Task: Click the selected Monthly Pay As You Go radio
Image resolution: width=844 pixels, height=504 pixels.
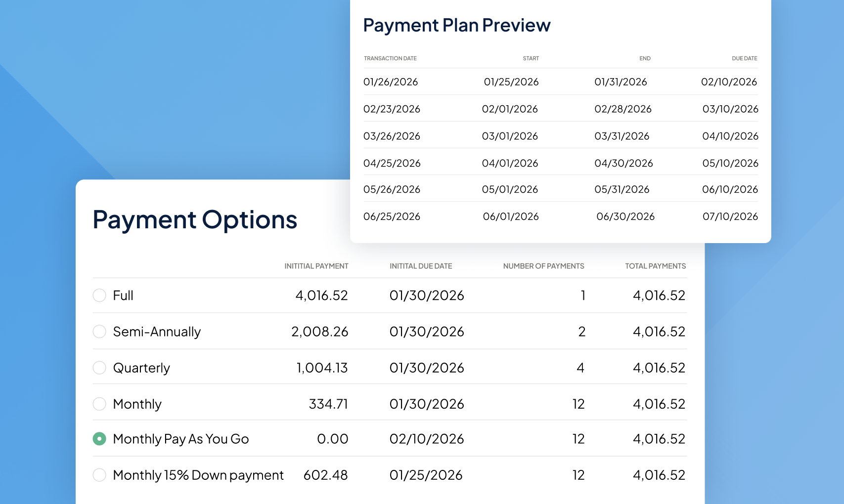Action: pyautogui.click(x=99, y=439)
